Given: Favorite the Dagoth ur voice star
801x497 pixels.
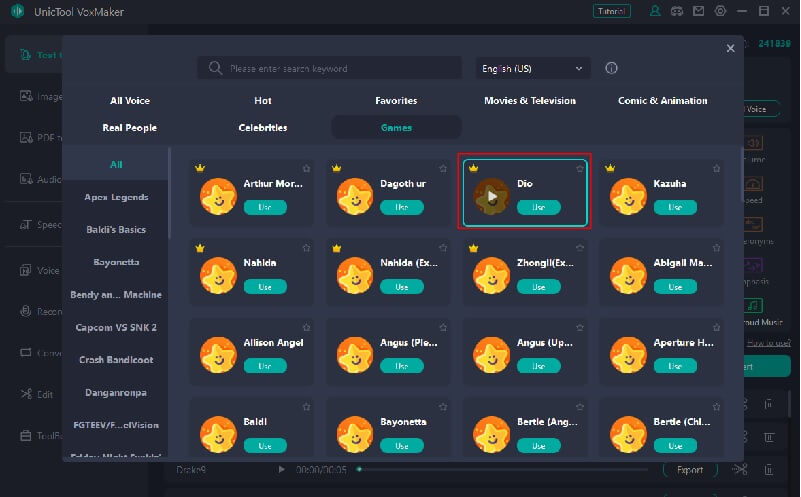Looking at the screenshot, I should (443, 168).
